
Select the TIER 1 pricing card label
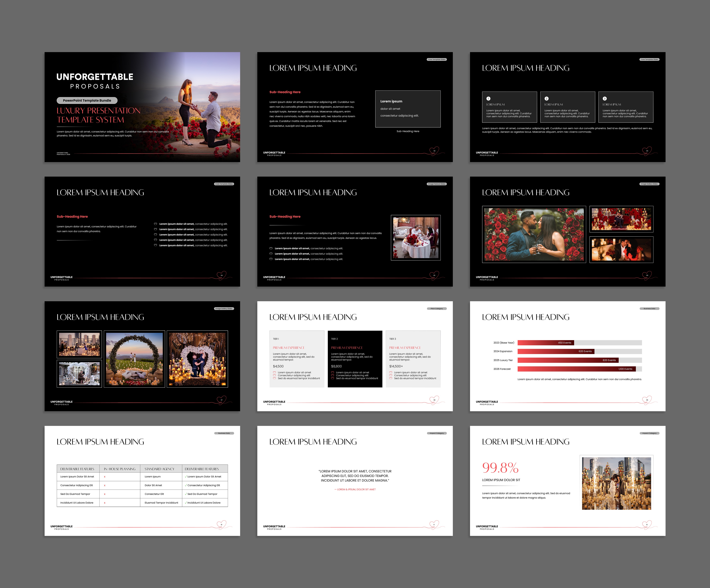[276, 339]
